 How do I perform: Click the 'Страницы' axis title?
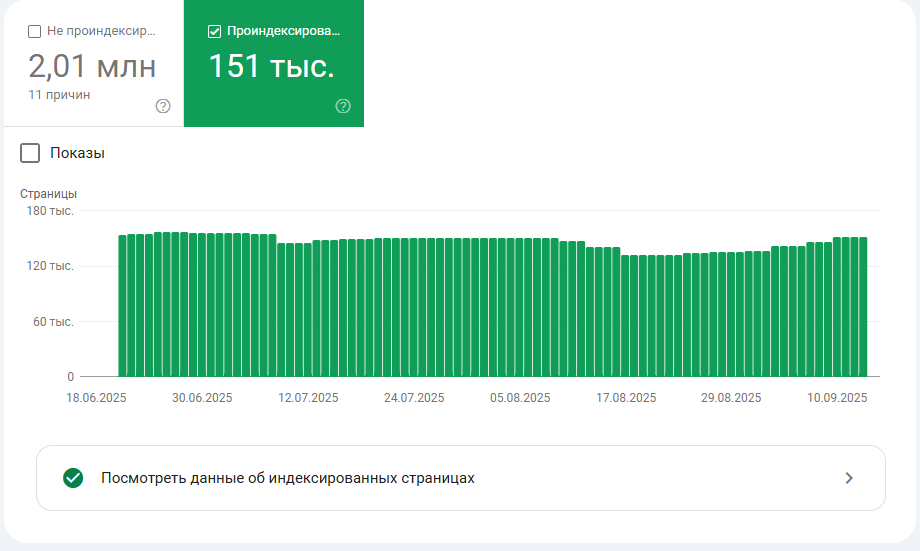(49, 194)
